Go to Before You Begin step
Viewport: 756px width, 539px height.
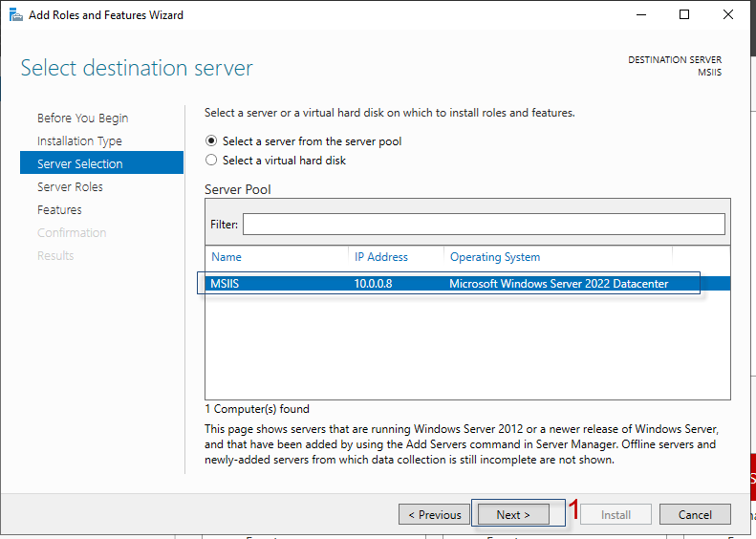(x=82, y=119)
